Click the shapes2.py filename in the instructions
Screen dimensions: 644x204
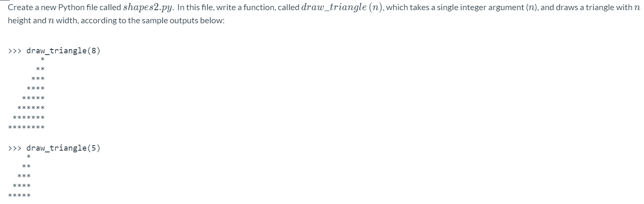pos(147,8)
